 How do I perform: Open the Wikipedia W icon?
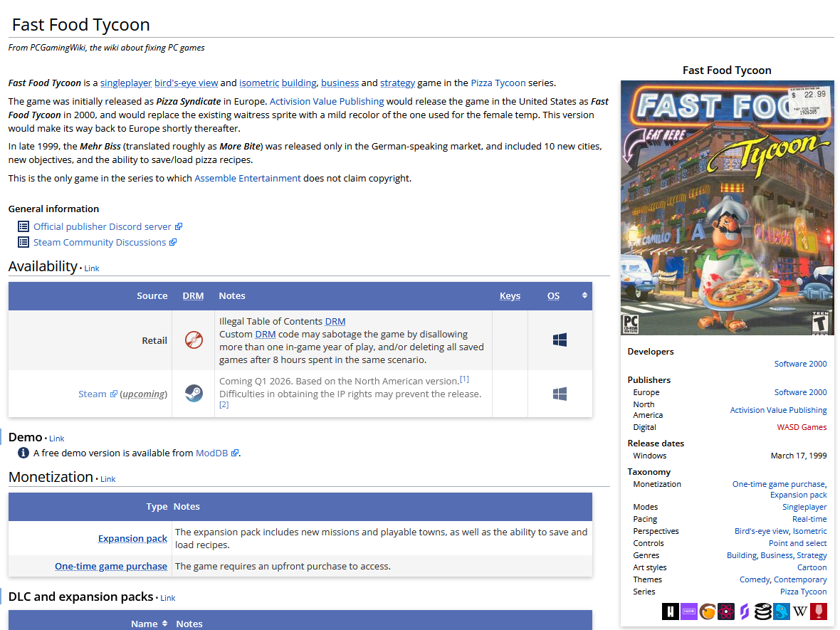(x=800, y=611)
